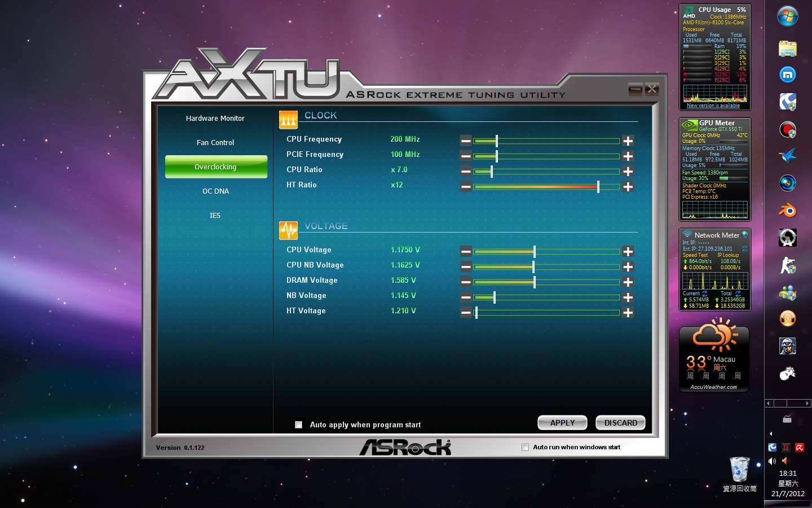Lower CPU Ratio using minus icon
The image size is (812, 508).
pyautogui.click(x=466, y=171)
